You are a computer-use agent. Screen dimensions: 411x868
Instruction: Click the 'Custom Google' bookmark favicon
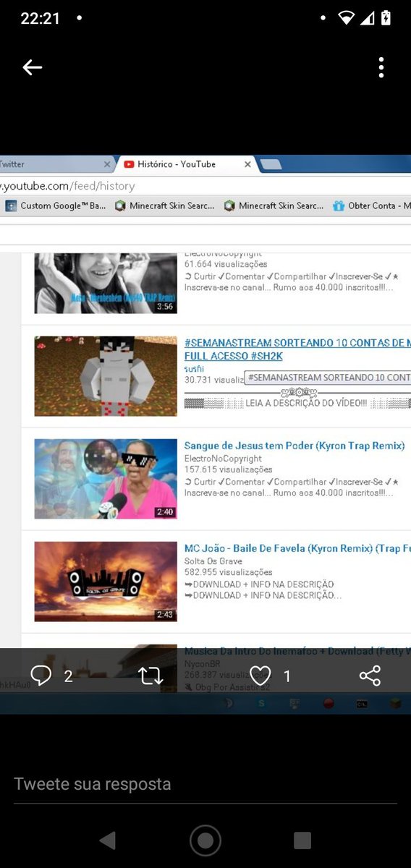(11, 205)
